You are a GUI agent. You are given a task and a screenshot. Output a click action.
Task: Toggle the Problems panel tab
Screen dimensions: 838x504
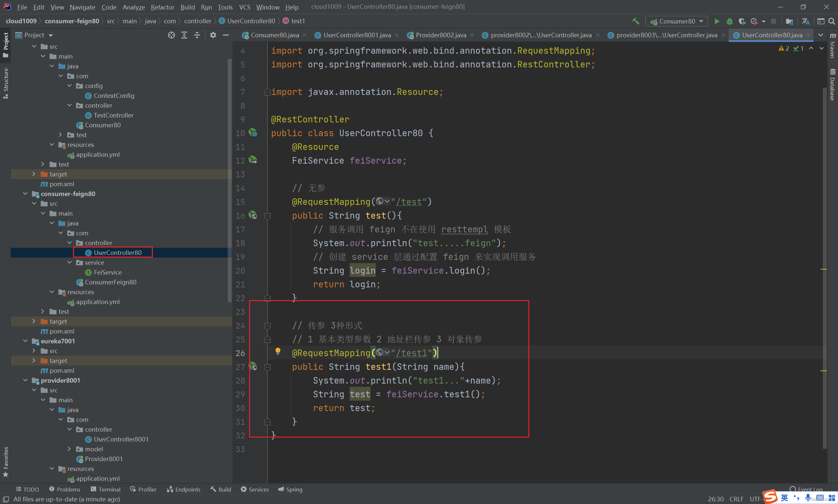[64, 490]
